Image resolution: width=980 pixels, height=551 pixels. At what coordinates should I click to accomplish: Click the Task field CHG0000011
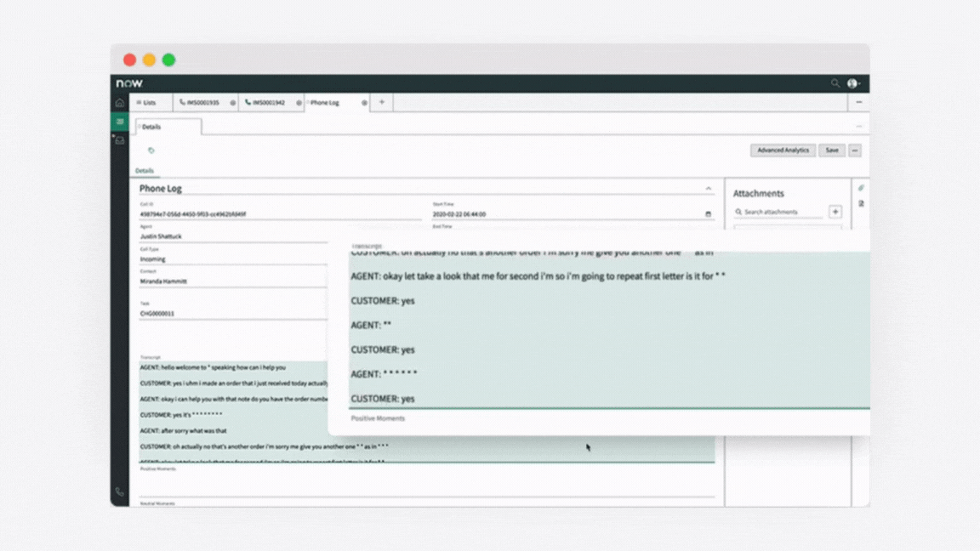tap(233, 314)
